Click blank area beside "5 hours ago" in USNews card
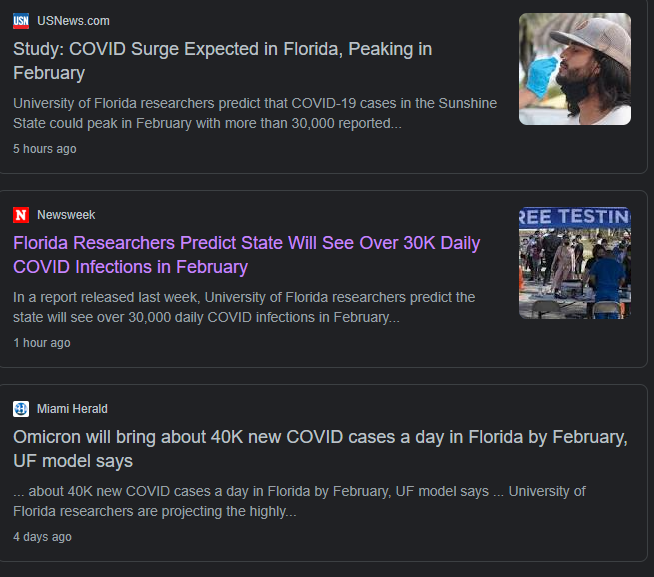 (x=300, y=149)
